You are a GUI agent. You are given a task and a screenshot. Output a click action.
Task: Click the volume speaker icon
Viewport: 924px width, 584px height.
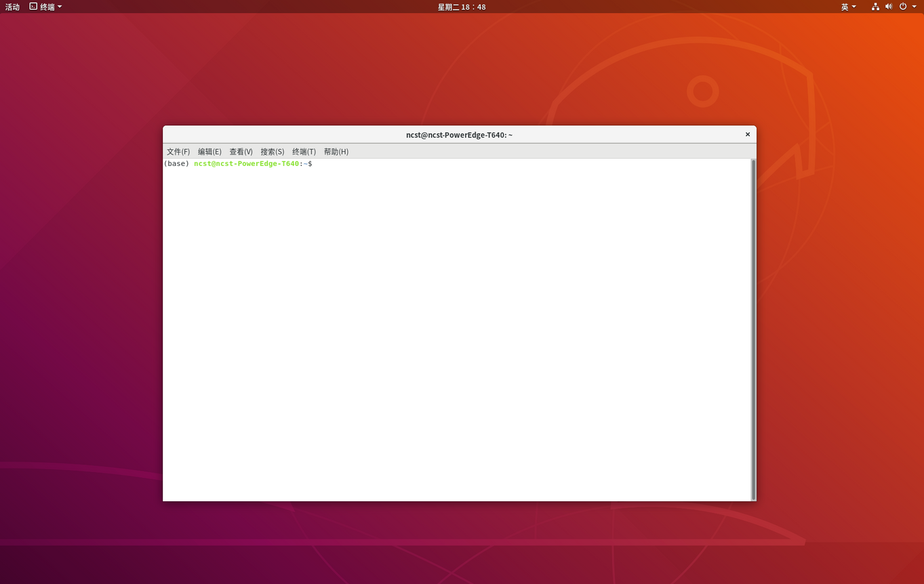pos(889,7)
